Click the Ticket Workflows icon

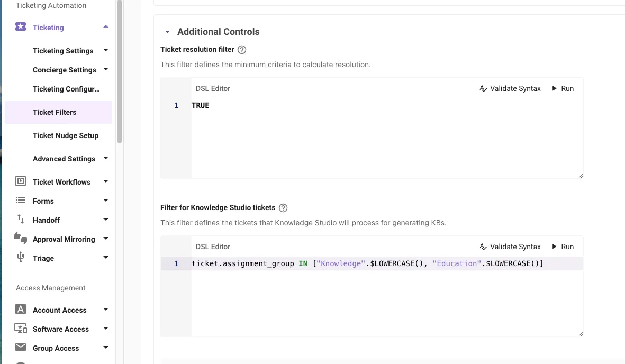(21, 181)
